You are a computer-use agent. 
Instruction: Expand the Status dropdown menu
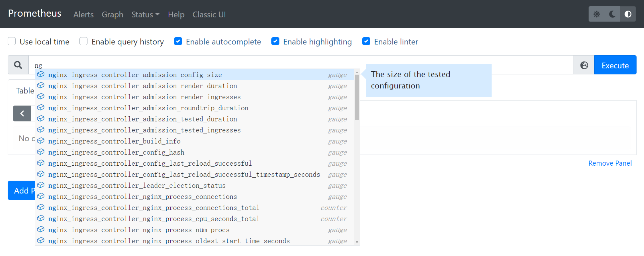tap(145, 15)
